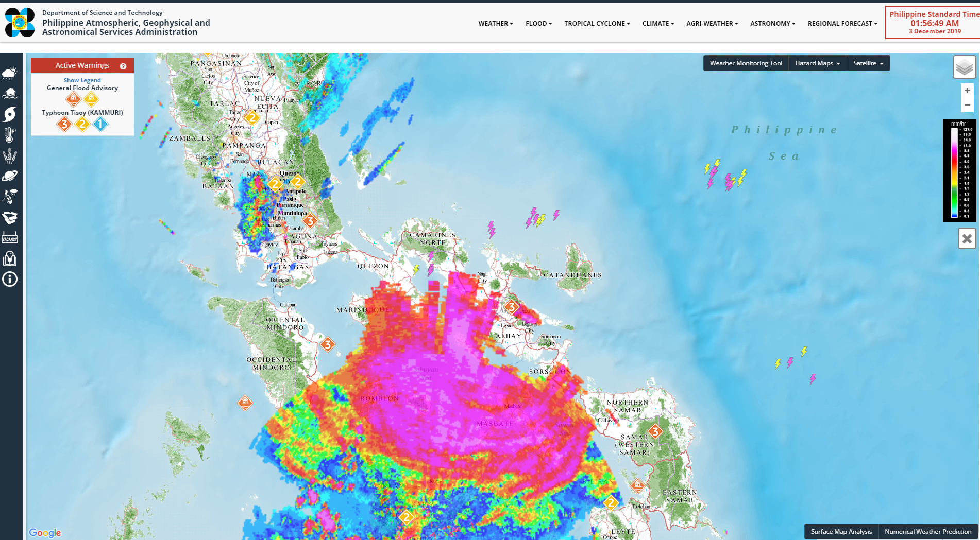Click the CAMARINES NORTE map label
Viewport: 980px width, 540px height.
pos(432,239)
